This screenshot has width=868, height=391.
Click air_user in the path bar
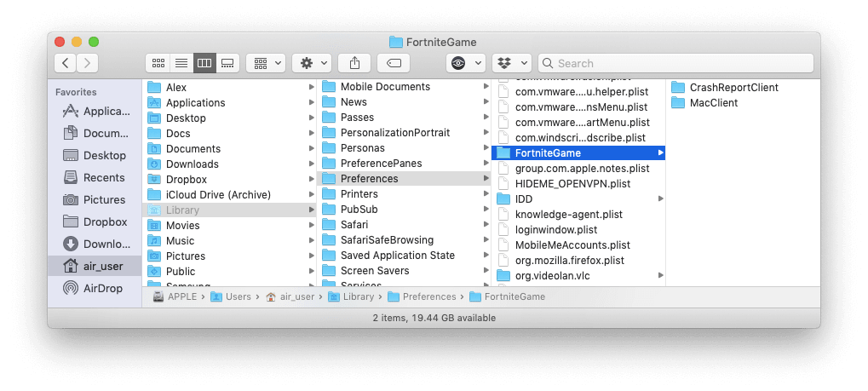point(290,296)
